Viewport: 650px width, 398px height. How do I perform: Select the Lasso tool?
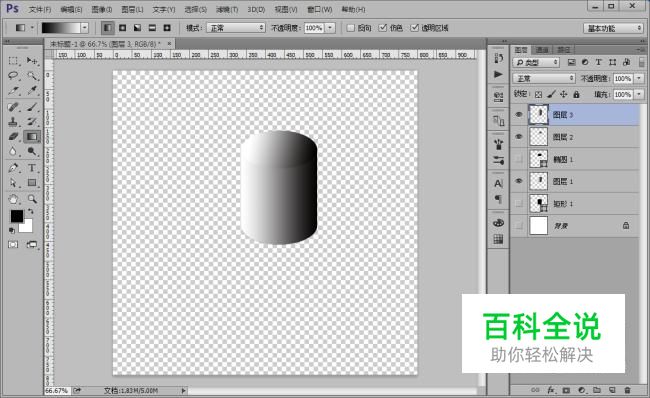pos(13,75)
